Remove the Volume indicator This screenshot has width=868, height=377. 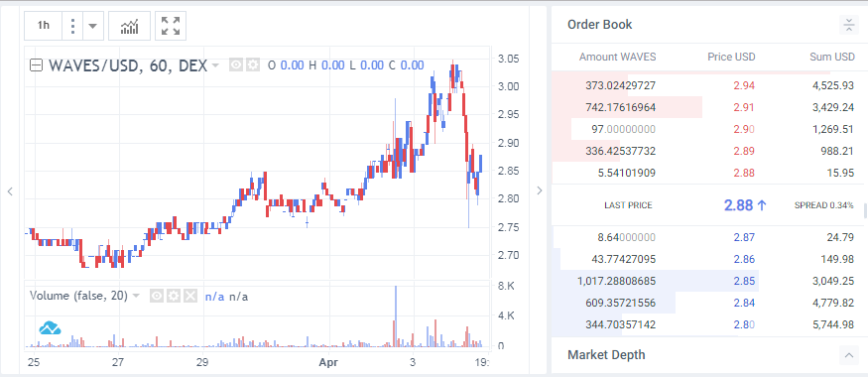pyautogui.click(x=190, y=297)
